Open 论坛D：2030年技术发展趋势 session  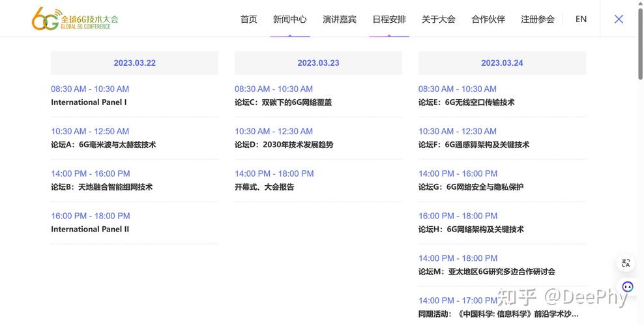coord(284,145)
